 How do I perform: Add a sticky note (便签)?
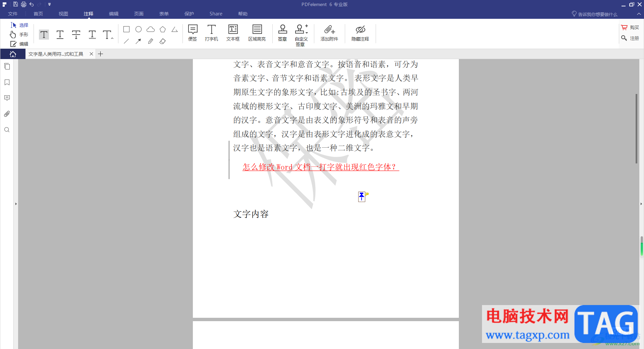(193, 33)
